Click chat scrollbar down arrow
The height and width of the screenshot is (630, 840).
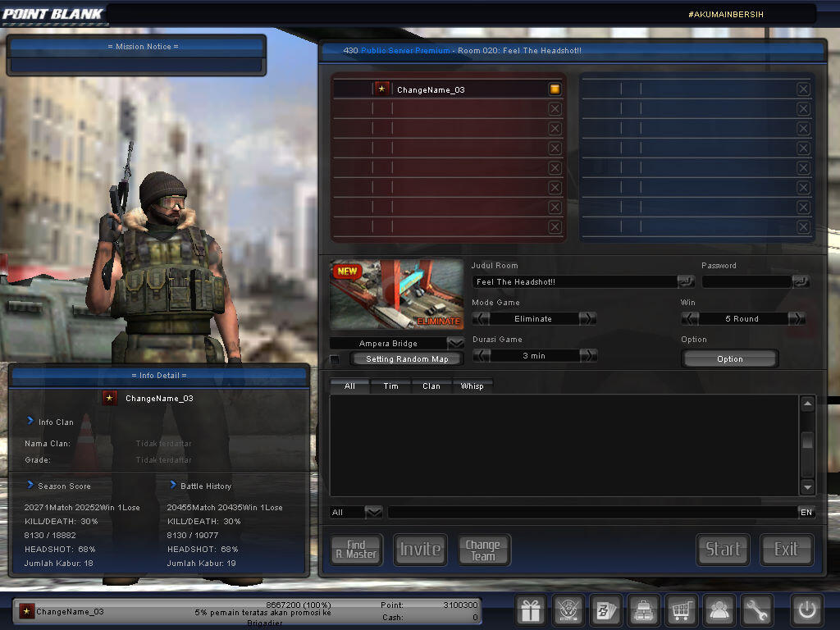pyautogui.click(x=807, y=487)
